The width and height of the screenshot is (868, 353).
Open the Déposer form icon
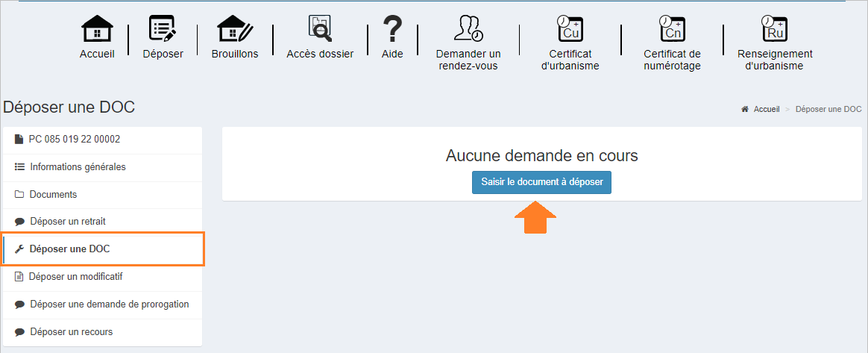[163, 29]
